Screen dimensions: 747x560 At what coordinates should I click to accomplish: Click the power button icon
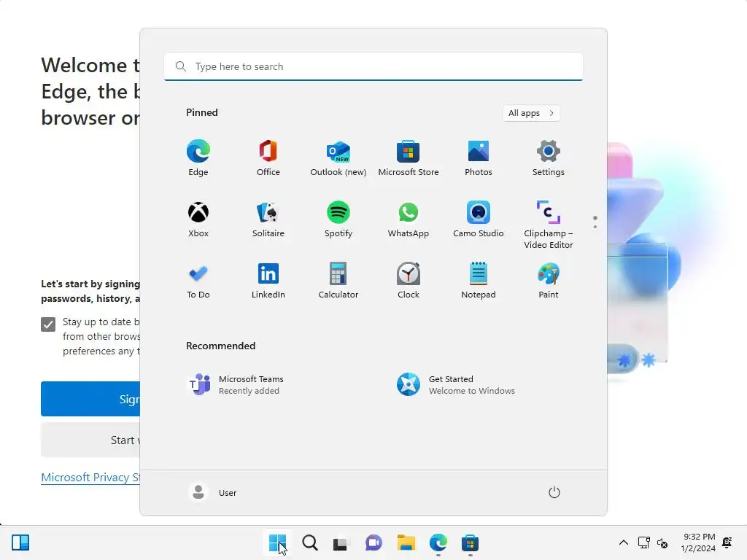coord(554,492)
